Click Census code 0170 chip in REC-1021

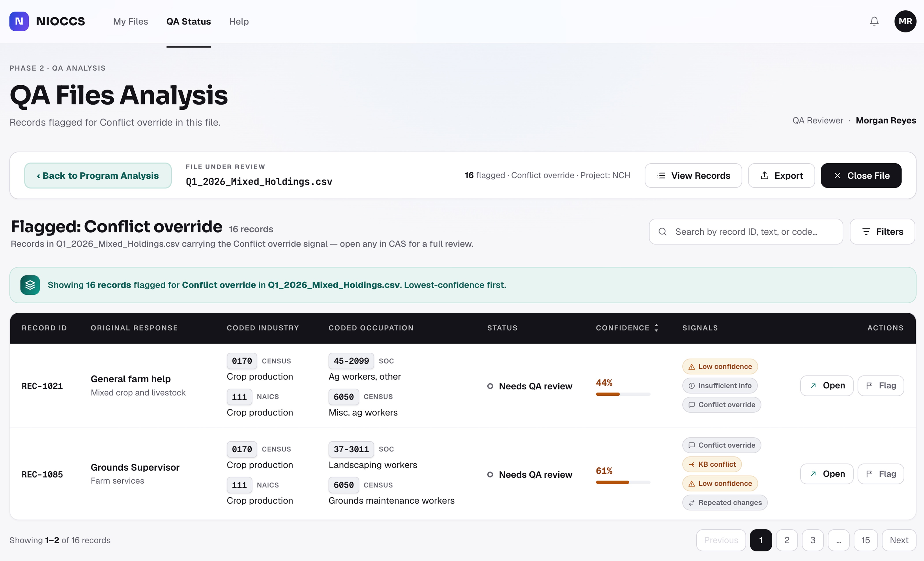click(242, 361)
